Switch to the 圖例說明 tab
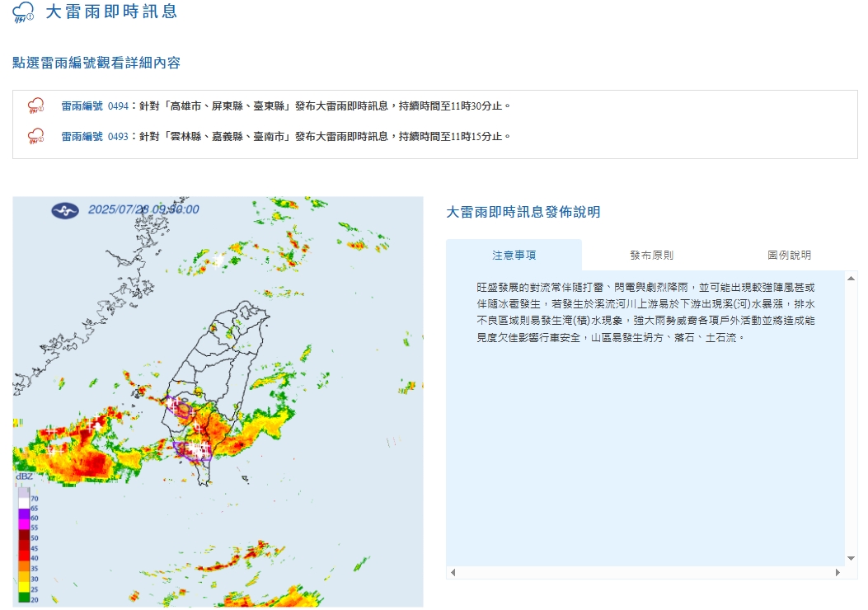868x610 pixels. 789,256
